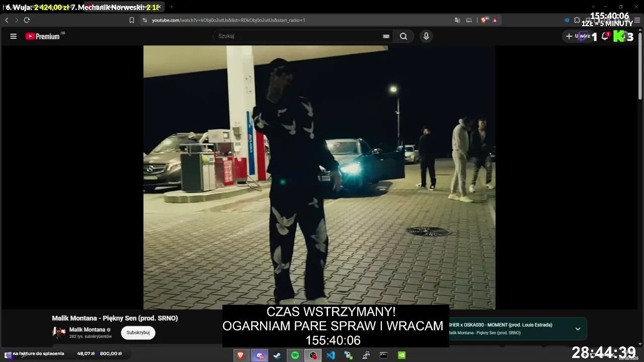Open the YouTube guide hamburger menu
This screenshot has height=362, width=644.
point(14,36)
